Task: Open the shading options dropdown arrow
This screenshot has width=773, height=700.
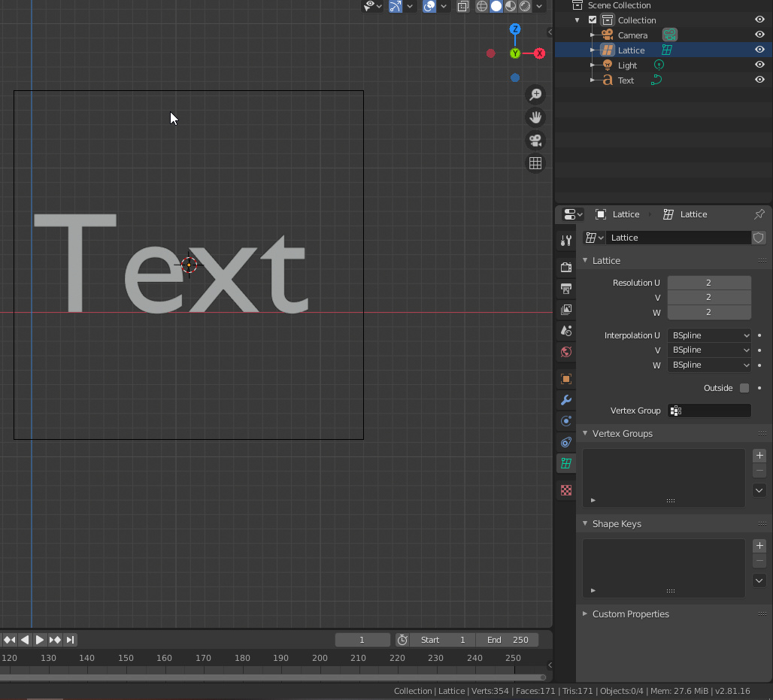Action: tap(539, 6)
